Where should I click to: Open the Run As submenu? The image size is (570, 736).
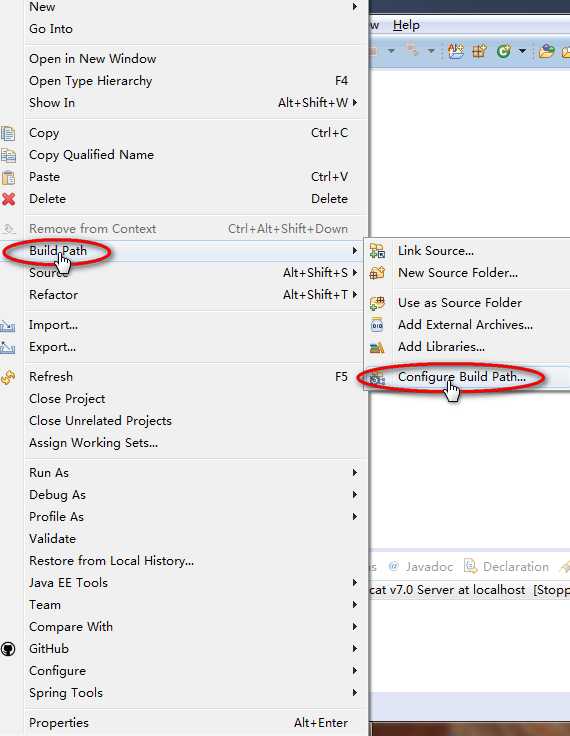195,473
